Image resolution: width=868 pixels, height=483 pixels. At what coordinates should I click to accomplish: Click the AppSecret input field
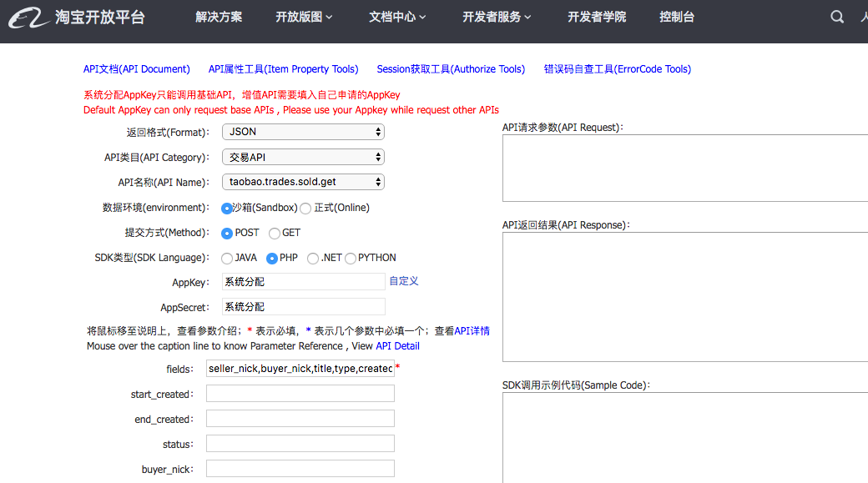303,306
